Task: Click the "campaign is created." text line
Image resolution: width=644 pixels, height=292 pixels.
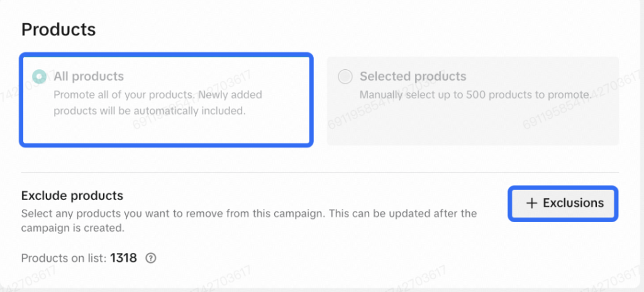Action: (73, 228)
